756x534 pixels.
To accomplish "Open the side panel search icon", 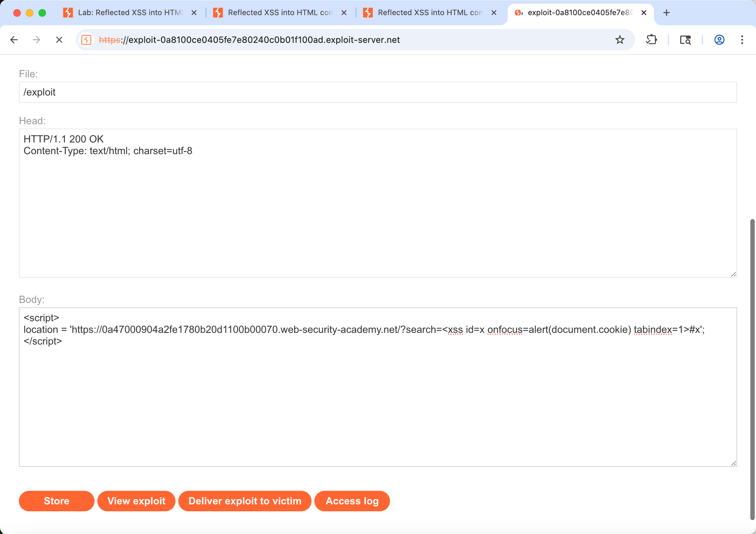I will (x=685, y=39).
